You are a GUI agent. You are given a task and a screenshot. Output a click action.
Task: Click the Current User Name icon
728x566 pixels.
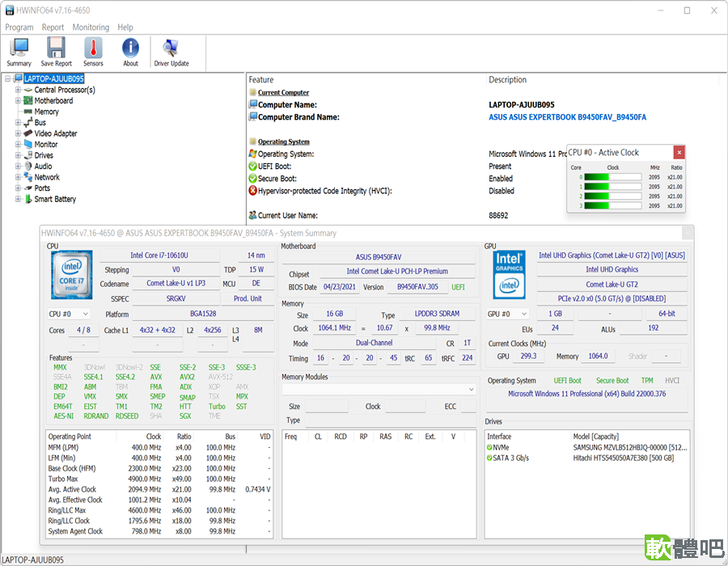point(252,215)
